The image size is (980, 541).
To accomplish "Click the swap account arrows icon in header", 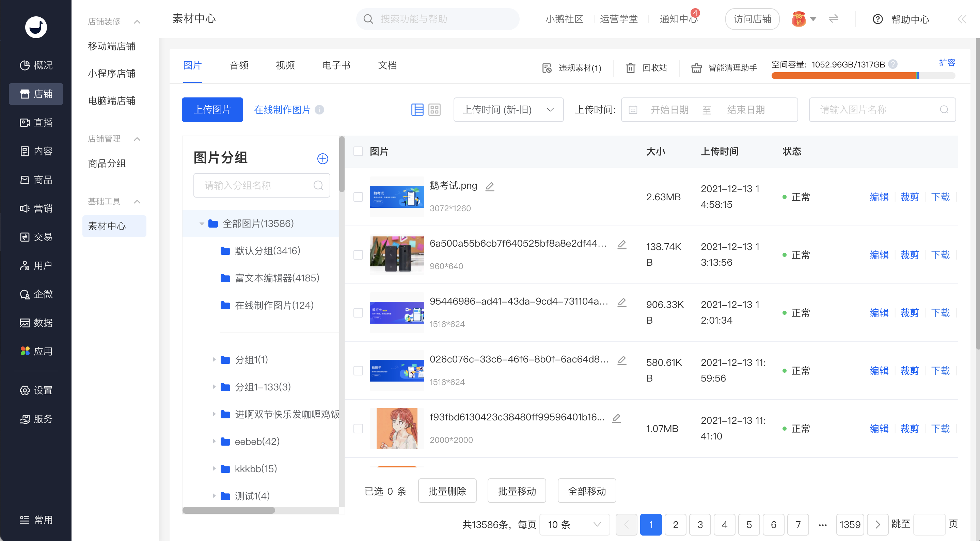I will click(834, 19).
